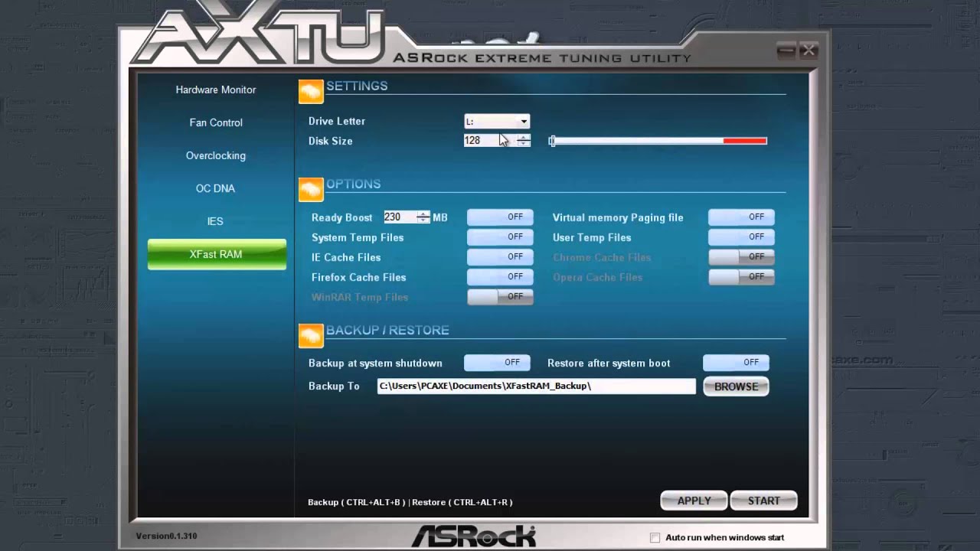Click the Ready Boost size spinner
Image resolution: width=980 pixels, height=551 pixels.
[423, 217]
